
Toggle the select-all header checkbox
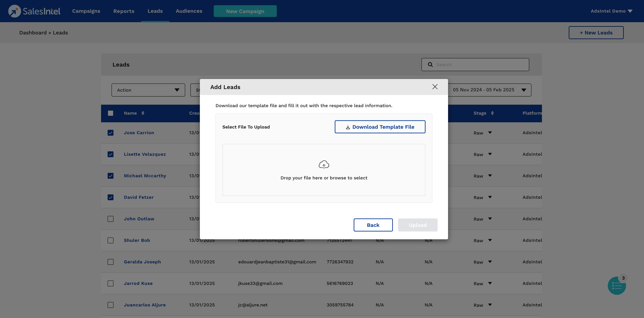click(111, 113)
